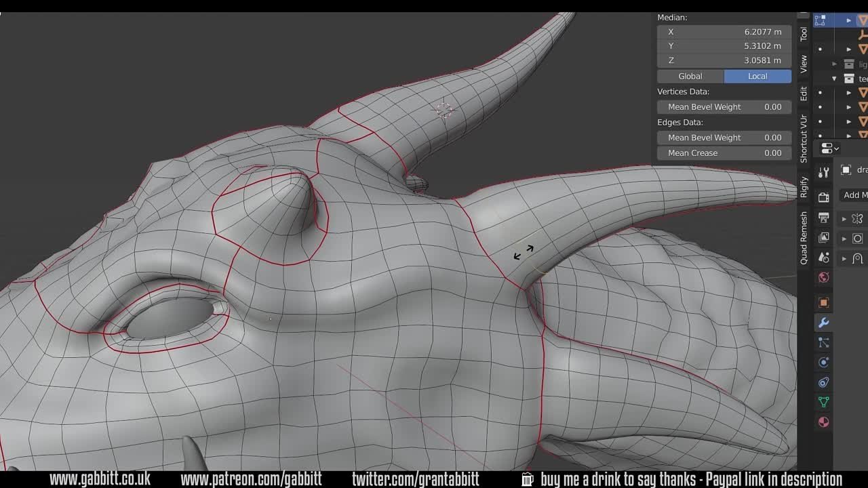The height and width of the screenshot is (488, 868).
Task: Toggle selection of a mesh object in the outliner
Action: [x=864, y=93]
